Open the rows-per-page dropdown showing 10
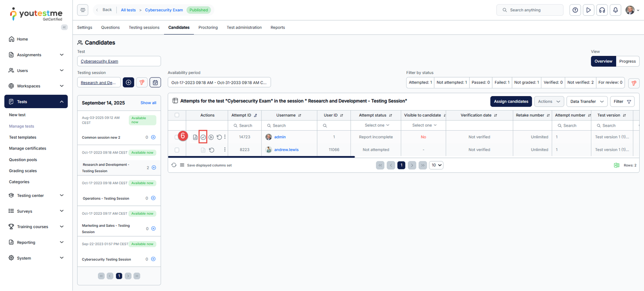 coord(436,165)
